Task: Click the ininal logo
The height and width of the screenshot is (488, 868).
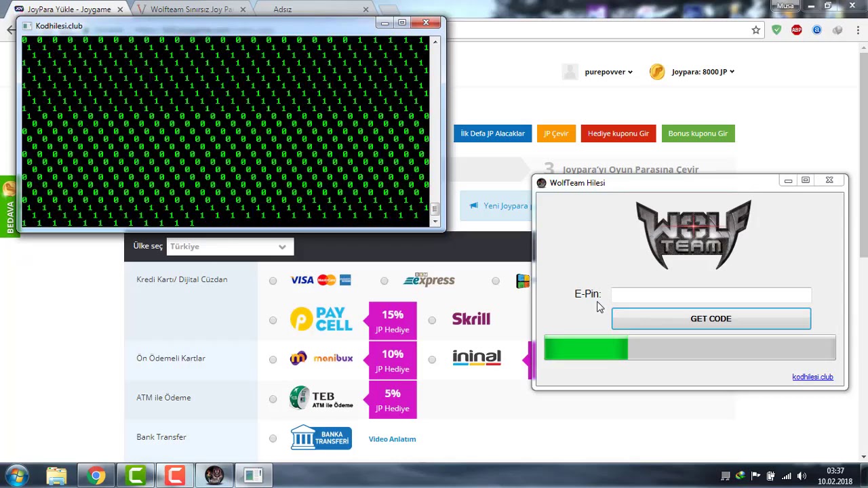Action: [477, 357]
